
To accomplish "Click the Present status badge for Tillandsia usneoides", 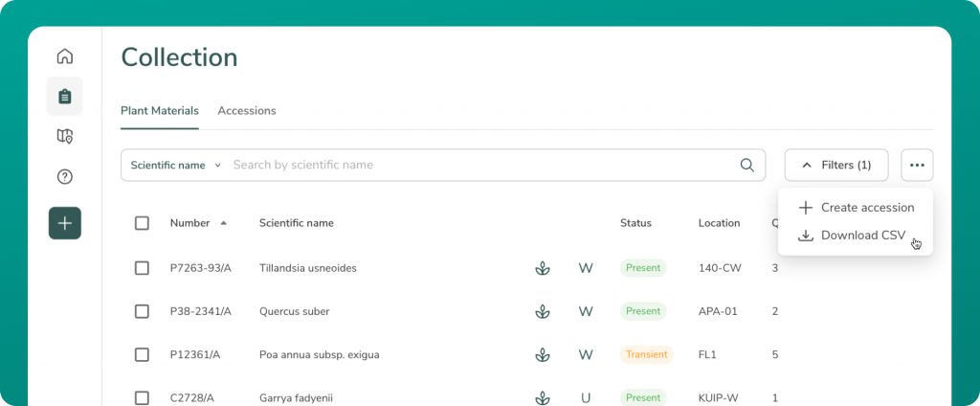I will coord(643,268).
